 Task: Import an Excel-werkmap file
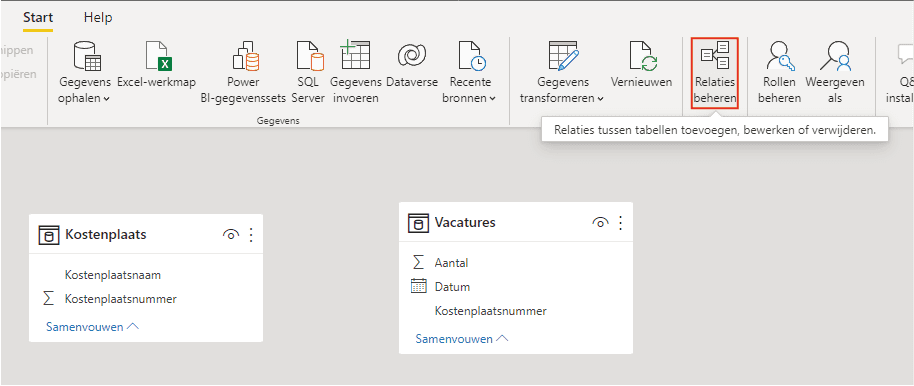(159, 57)
